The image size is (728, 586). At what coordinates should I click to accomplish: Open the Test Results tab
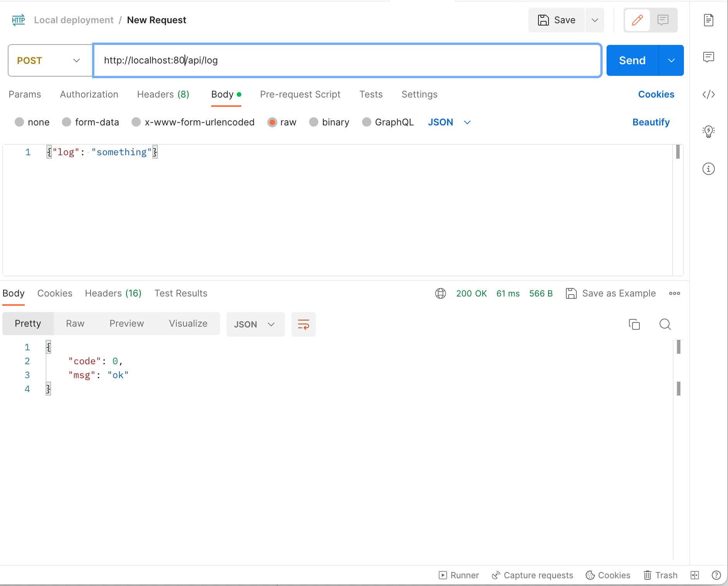[x=181, y=293]
